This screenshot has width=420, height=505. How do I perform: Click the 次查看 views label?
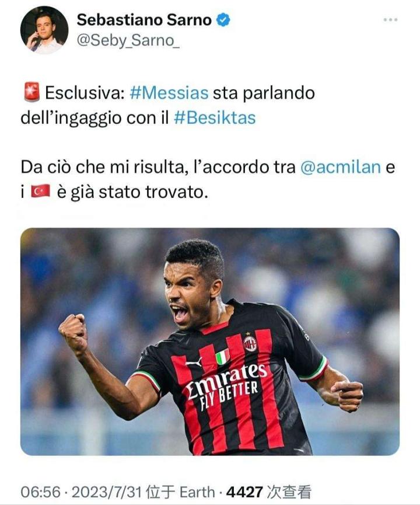click(x=289, y=492)
